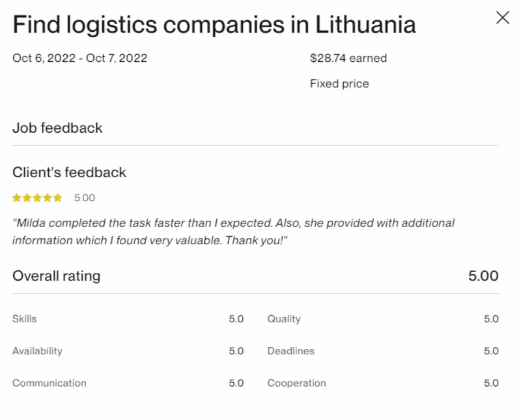Select the Oct 6 - Oct 7, 2022 date range

[79, 58]
